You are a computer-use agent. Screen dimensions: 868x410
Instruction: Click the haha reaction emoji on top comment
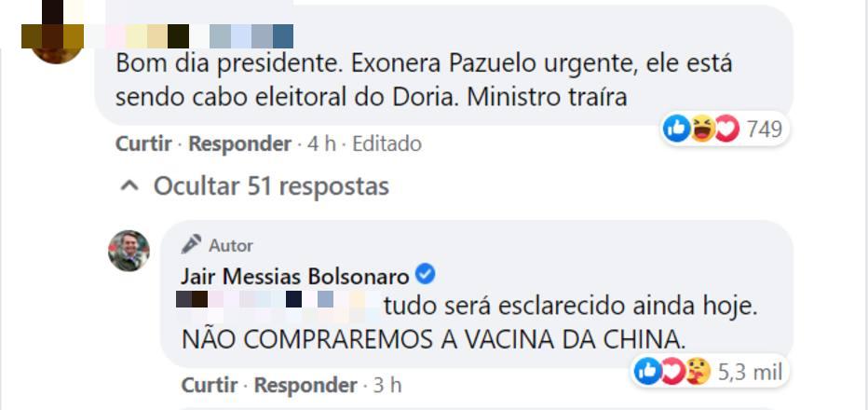[701, 129]
